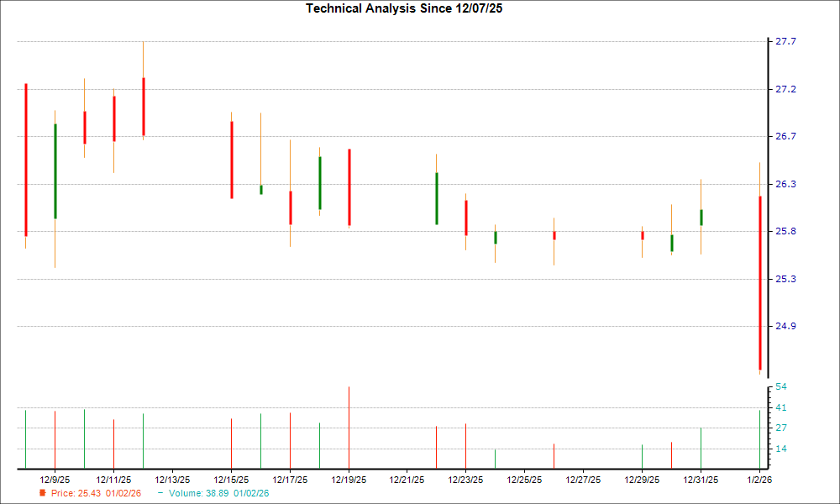Click the tallest red volume bar at 12/19/25
Image resolution: width=840 pixels, height=504 pixels.
pyautogui.click(x=349, y=428)
